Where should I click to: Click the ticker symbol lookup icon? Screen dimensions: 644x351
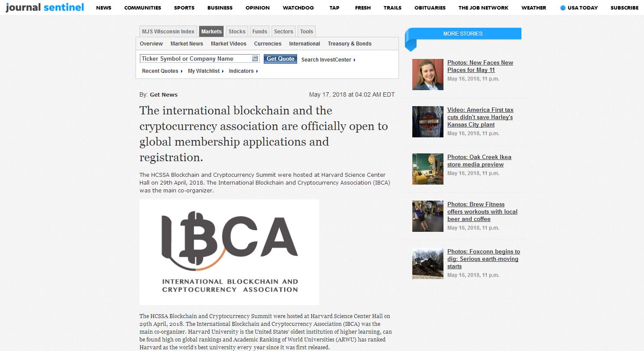coord(255,58)
